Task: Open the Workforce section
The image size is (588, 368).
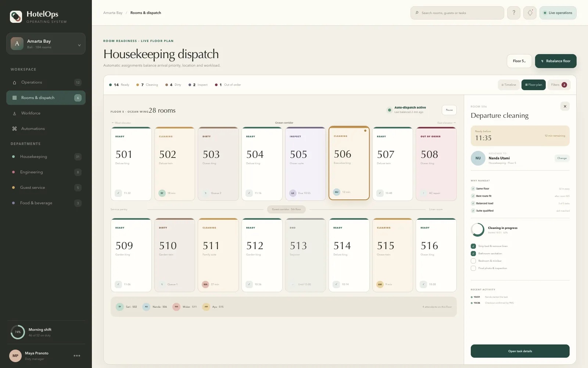Action: (46, 113)
